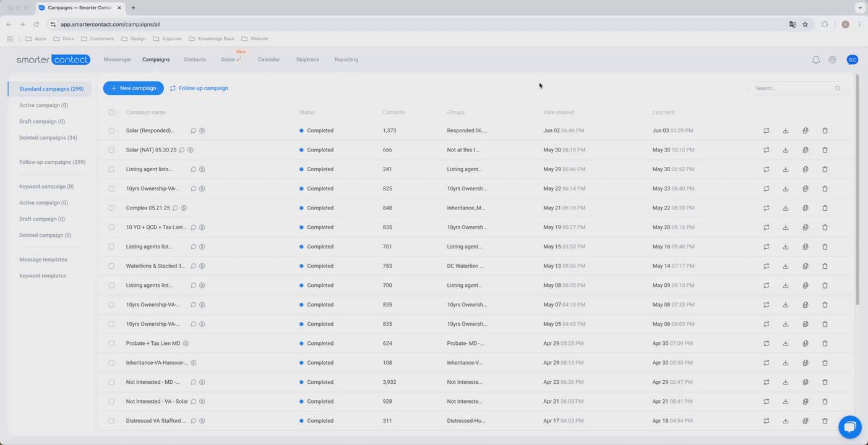Duplicate the Complex 05.21.25 campaign
Viewport: 868px width, 445px height.
click(806, 208)
